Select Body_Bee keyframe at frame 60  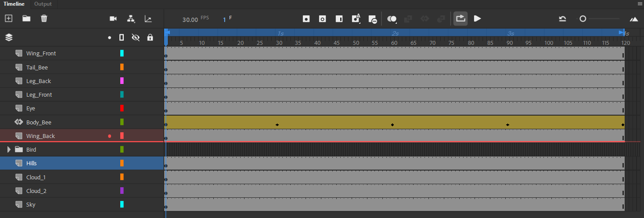392,125
